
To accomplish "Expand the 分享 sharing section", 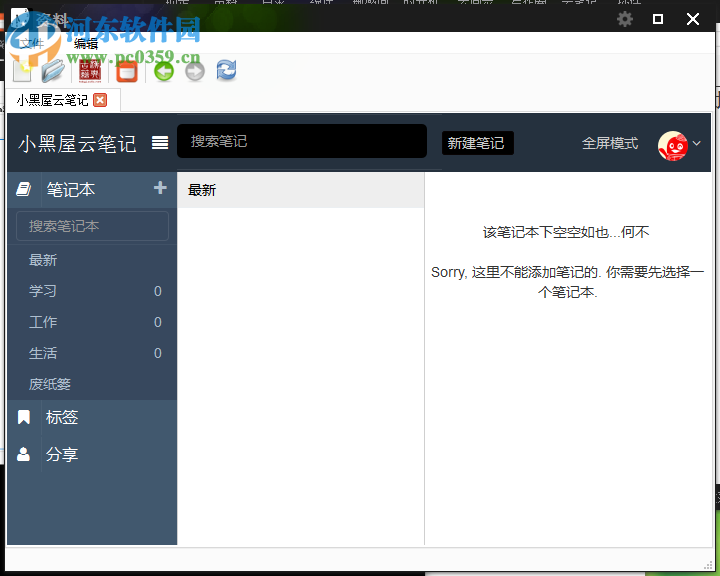I will (x=62, y=454).
